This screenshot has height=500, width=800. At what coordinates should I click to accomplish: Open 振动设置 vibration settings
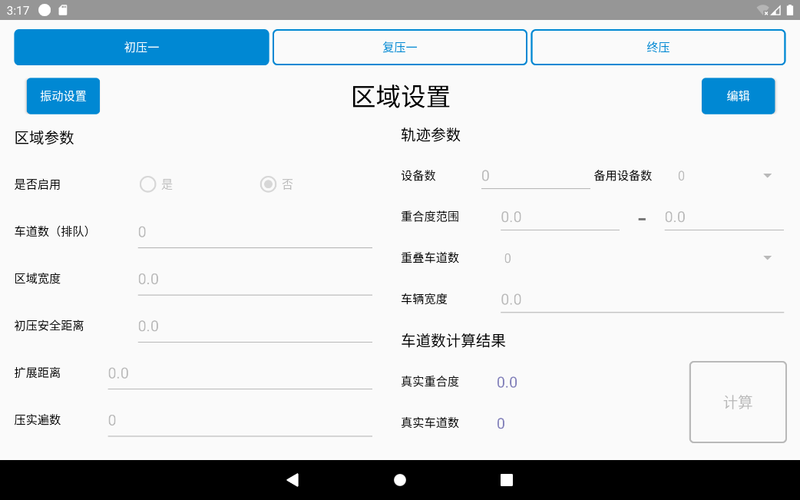pos(63,96)
